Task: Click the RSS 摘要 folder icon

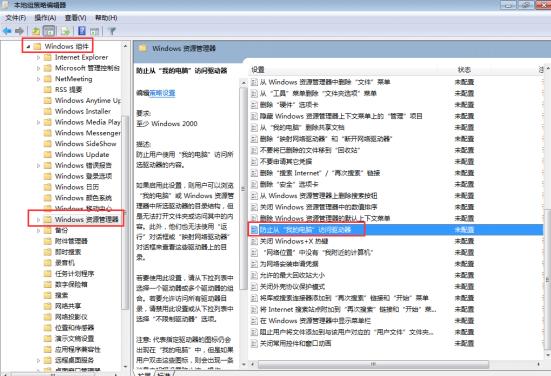Action: tap(48, 90)
